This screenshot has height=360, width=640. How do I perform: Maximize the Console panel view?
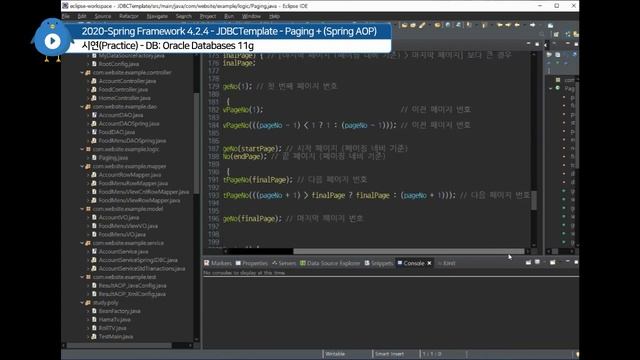coord(576,262)
